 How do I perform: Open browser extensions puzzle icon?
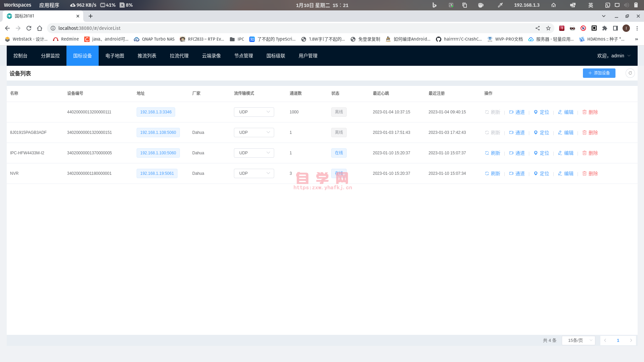coord(605,28)
